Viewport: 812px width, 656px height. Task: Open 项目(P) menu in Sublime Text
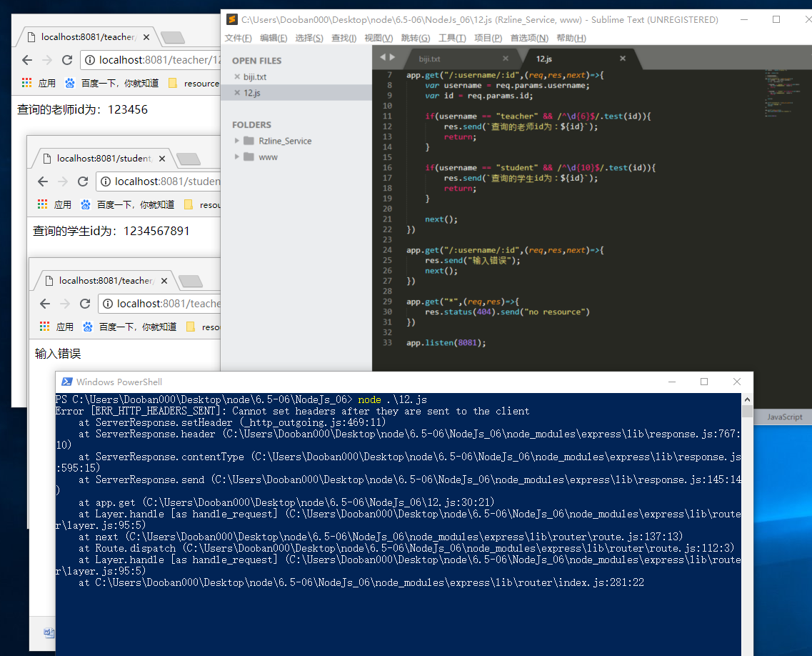488,38
